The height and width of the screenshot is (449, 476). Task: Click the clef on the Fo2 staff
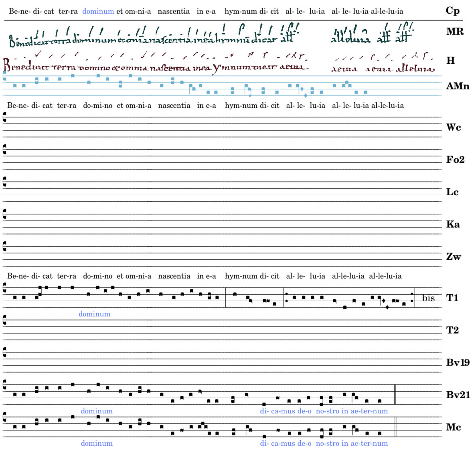pyautogui.click(x=5, y=149)
